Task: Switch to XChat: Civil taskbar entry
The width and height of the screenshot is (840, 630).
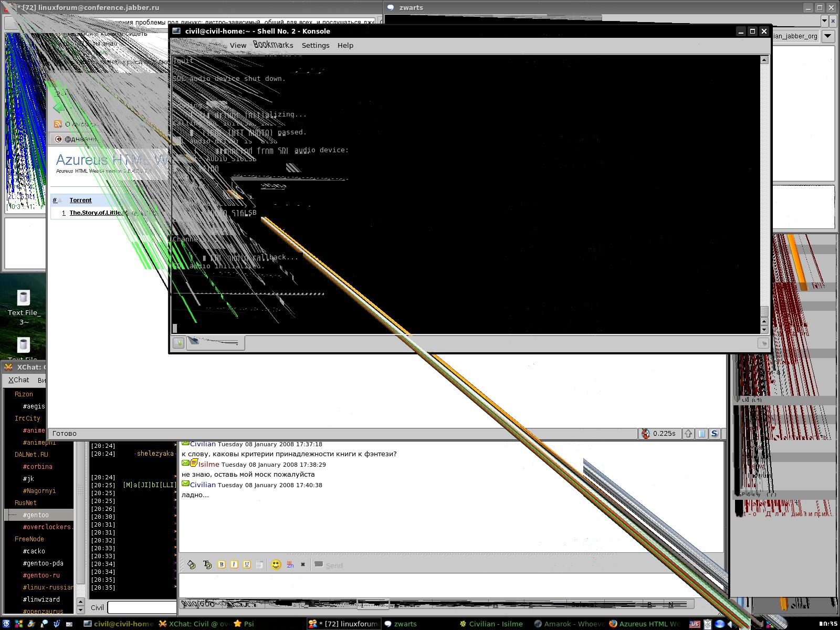Action: click(x=194, y=624)
